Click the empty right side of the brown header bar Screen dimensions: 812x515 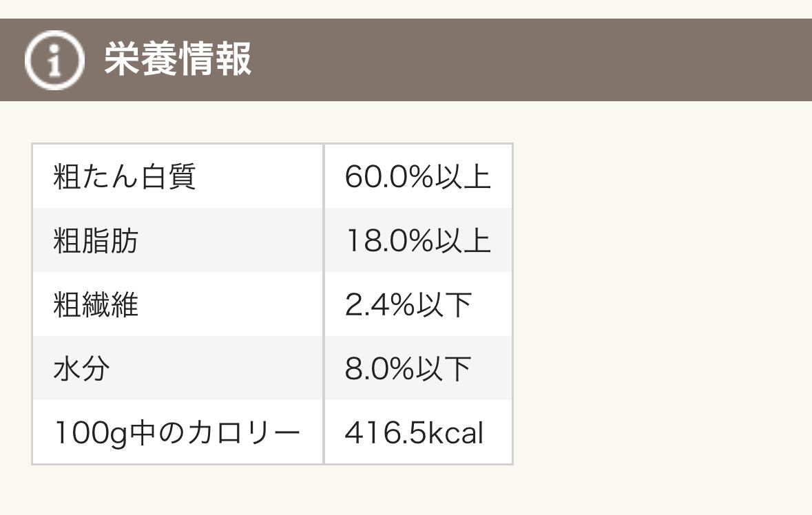[x=551, y=60]
